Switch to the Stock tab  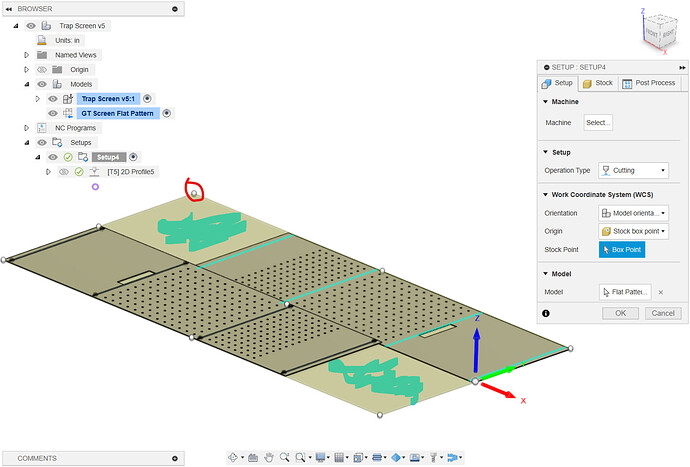pos(597,83)
